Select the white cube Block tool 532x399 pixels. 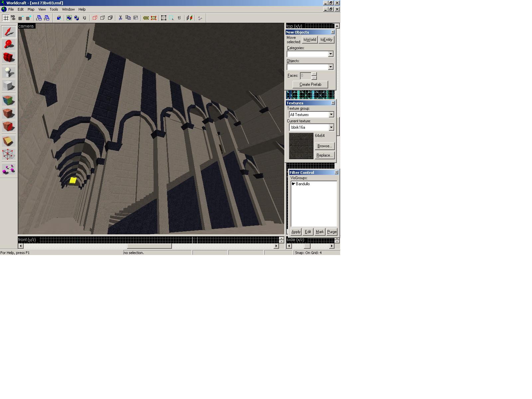coord(9,85)
